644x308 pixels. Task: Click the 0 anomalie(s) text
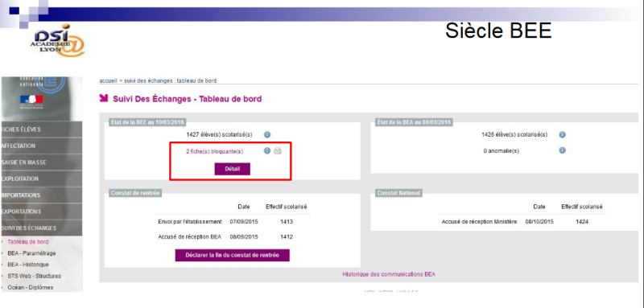(x=501, y=151)
